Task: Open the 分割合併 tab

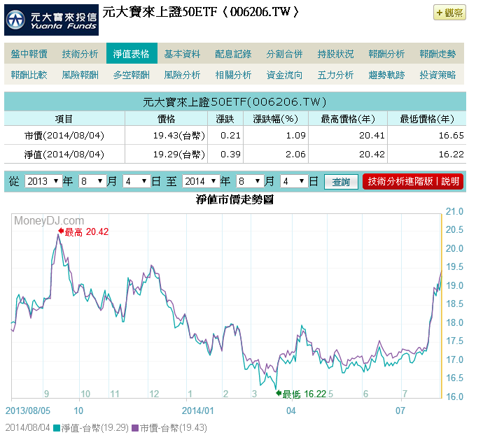Action: 284,54
